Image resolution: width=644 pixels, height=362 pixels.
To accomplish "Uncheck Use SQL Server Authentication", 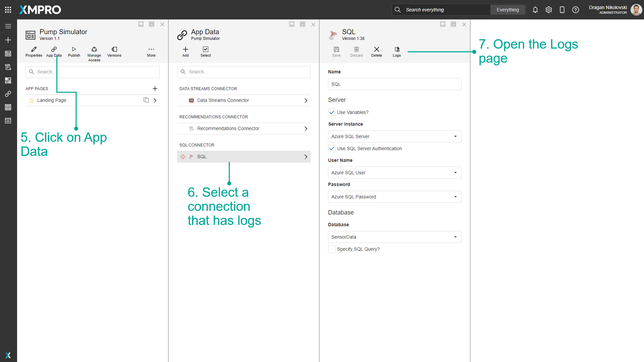I will click(x=332, y=148).
